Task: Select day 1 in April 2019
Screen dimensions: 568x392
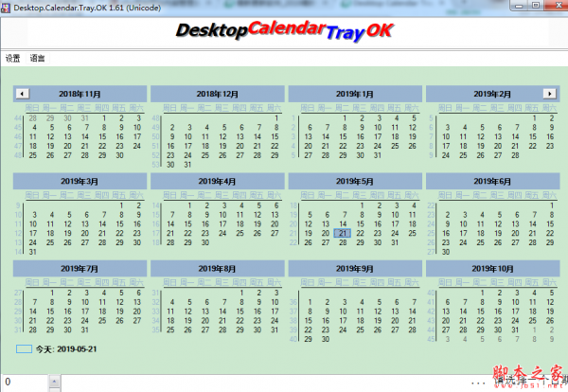Action: (x=189, y=205)
